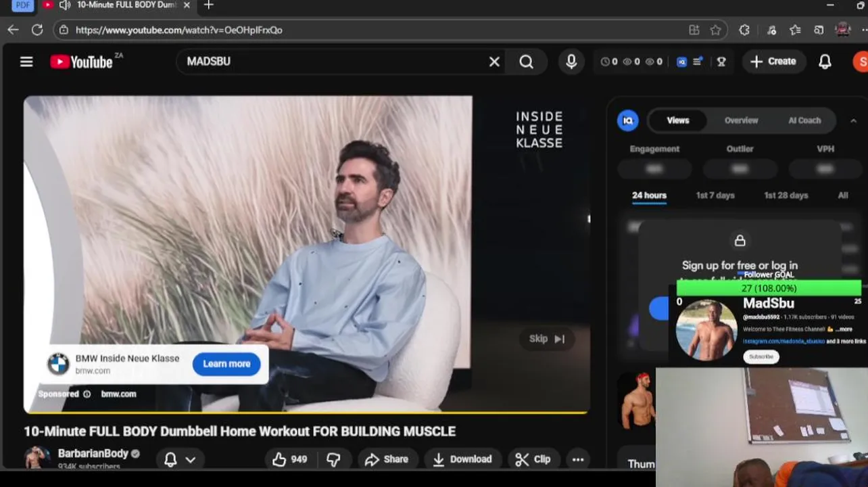Viewport: 868px width, 487px height.
Task: Open browser collections icon
Action: coord(819,30)
